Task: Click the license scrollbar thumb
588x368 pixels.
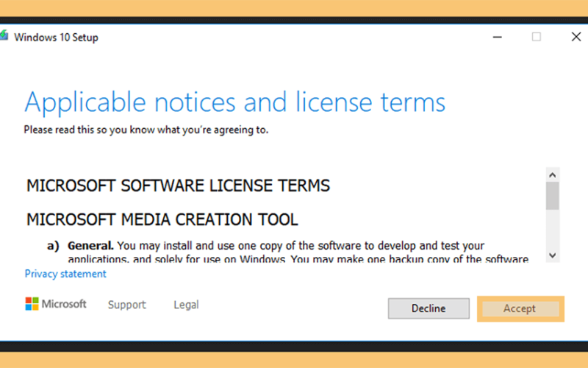Action: point(553,196)
